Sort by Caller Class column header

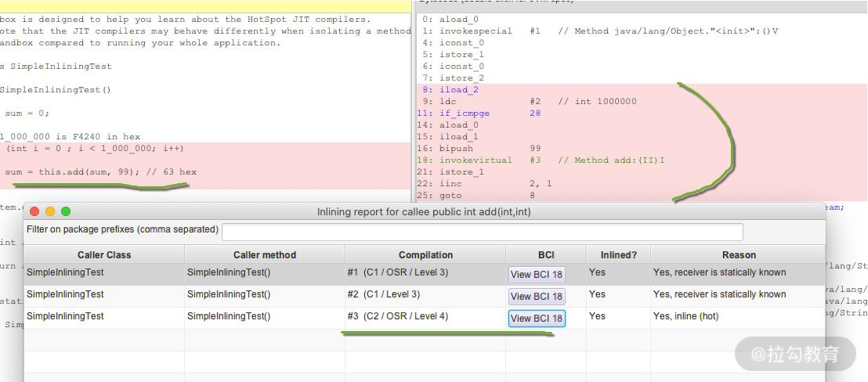[x=104, y=254]
